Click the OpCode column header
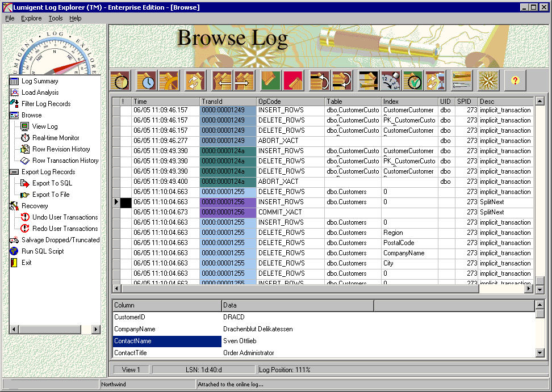The width and height of the screenshot is (552, 392). pyautogui.click(x=290, y=101)
